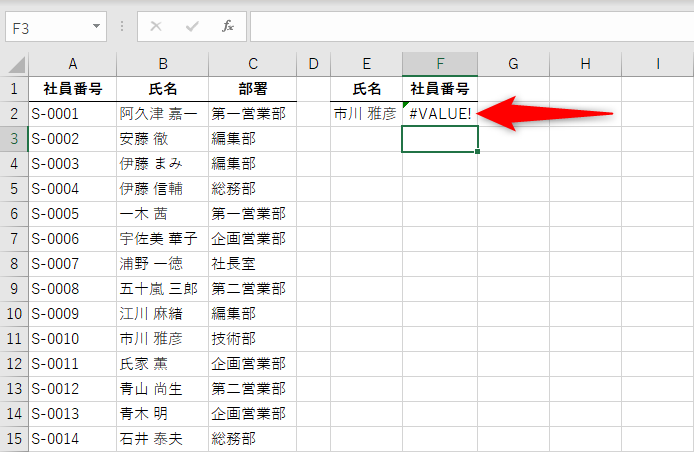Click into the formula bar input

pyautogui.click(x=472, y=27)
